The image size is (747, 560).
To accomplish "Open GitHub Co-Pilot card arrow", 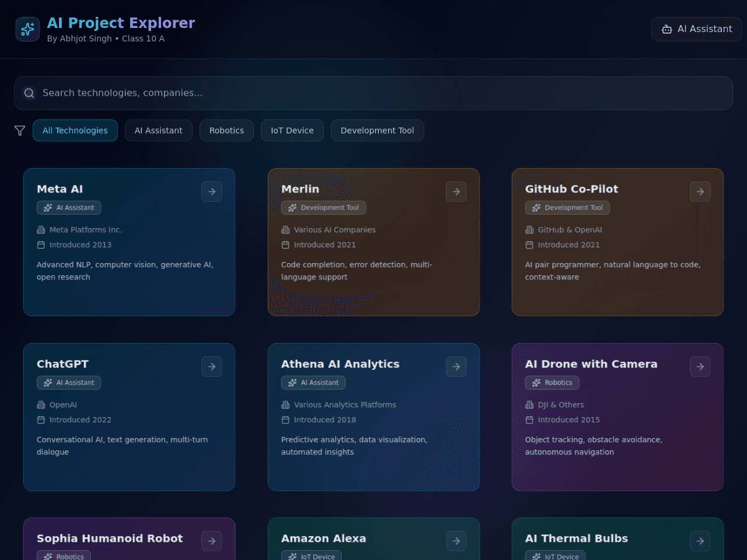I will pos(700,191).
